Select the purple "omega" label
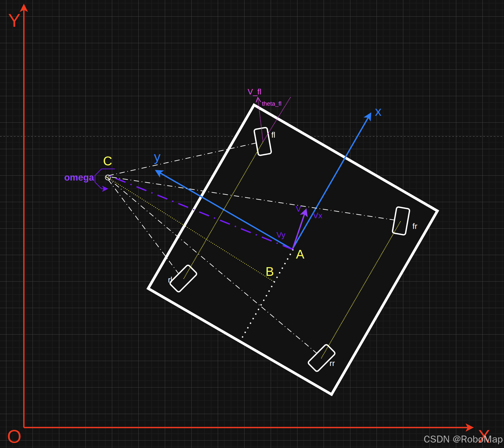The width and height of the screenshot is (504, 448). 79,178
